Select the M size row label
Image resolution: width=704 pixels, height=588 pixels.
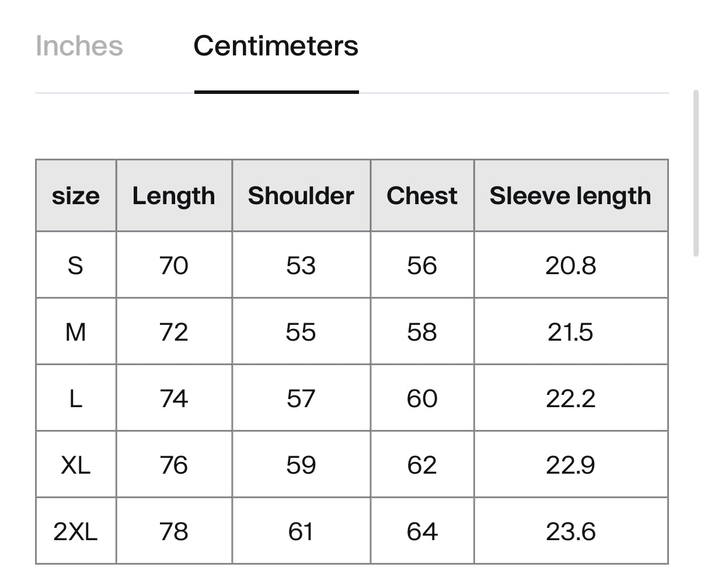pos(76,332)
